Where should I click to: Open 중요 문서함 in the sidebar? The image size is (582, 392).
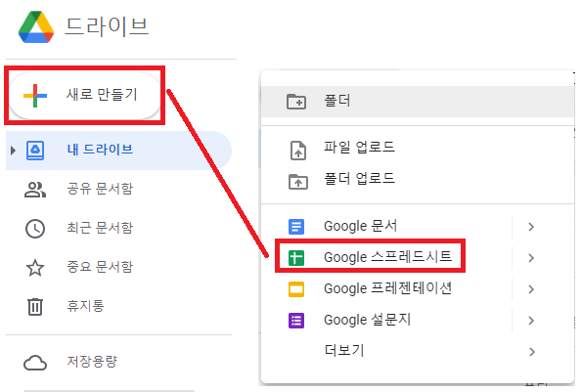pos(118,267)
